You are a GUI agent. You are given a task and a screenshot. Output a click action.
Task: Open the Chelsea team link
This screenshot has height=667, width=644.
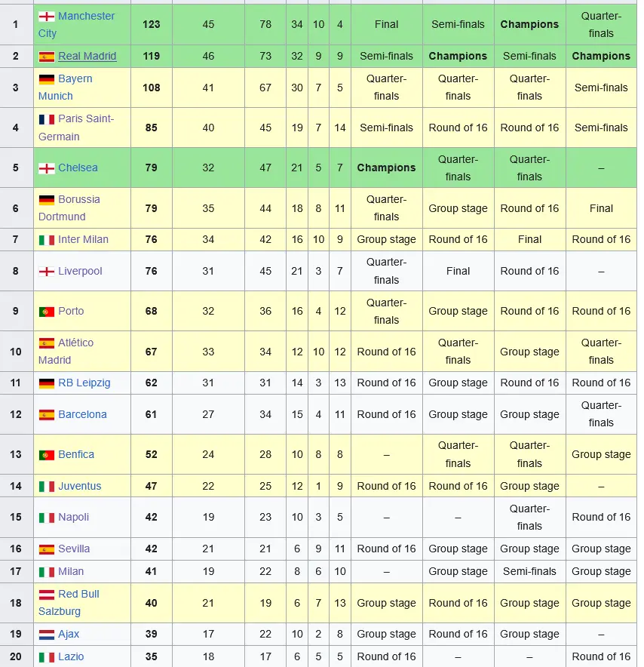[78, 168]
